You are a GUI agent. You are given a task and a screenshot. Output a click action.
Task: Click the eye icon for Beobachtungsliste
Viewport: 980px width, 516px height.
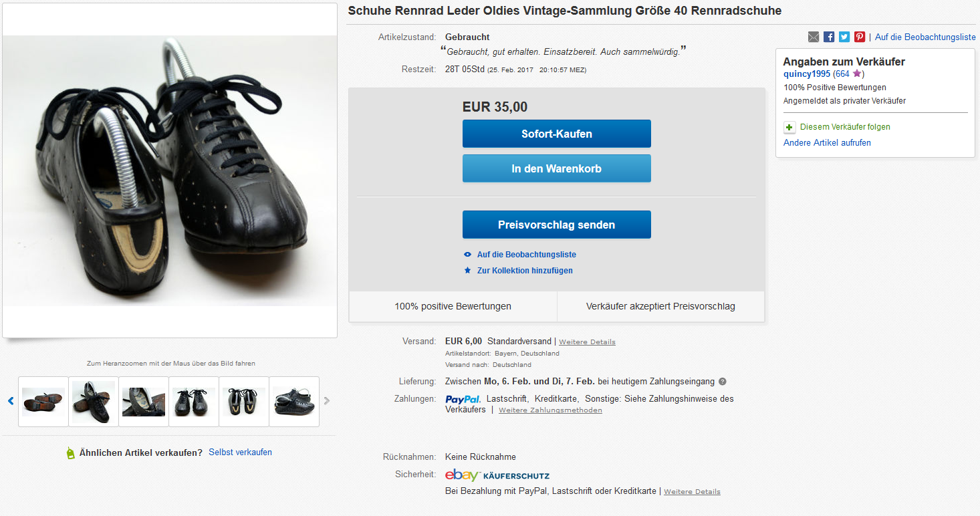(468, 255)
